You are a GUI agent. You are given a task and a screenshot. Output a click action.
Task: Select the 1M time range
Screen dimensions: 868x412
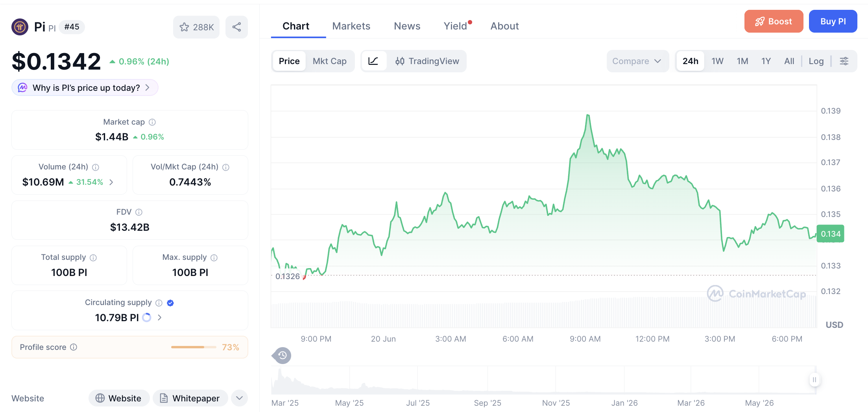click(x=742, y=61)
